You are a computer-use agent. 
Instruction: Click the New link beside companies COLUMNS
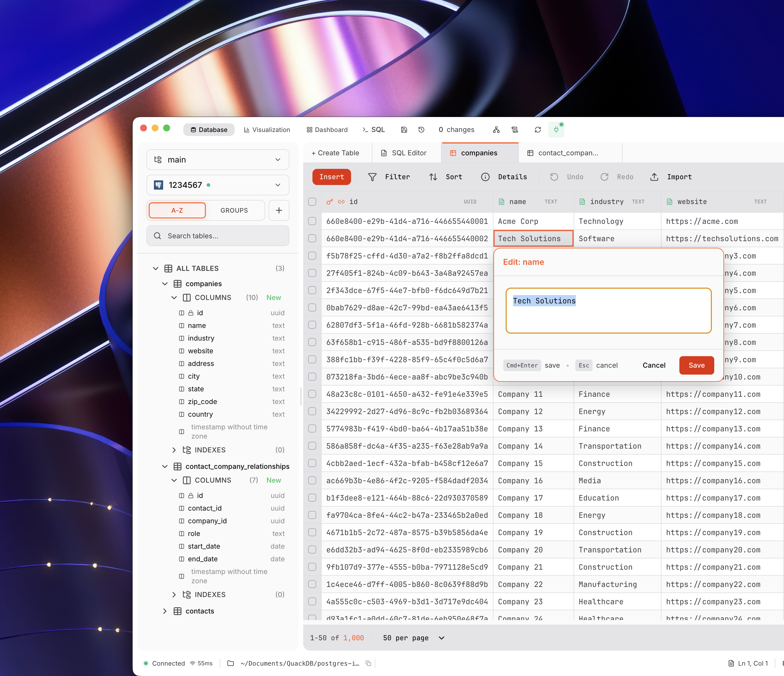coord(273,298)
